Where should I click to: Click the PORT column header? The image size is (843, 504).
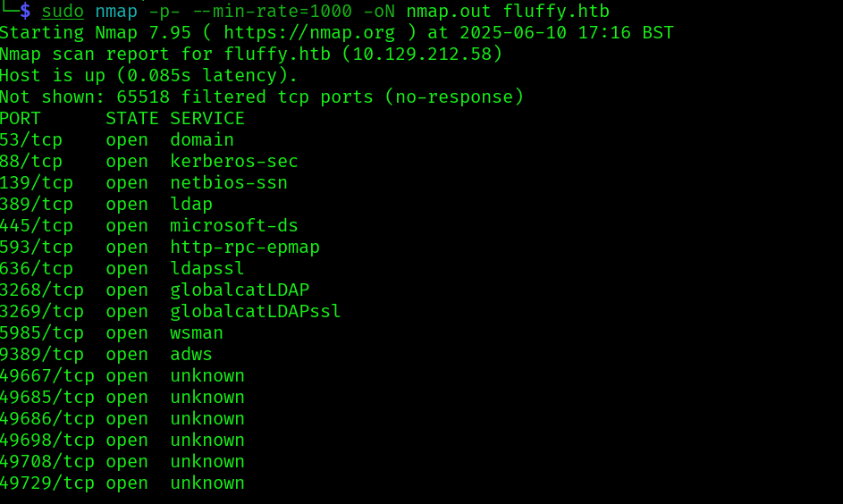[21, 119]
